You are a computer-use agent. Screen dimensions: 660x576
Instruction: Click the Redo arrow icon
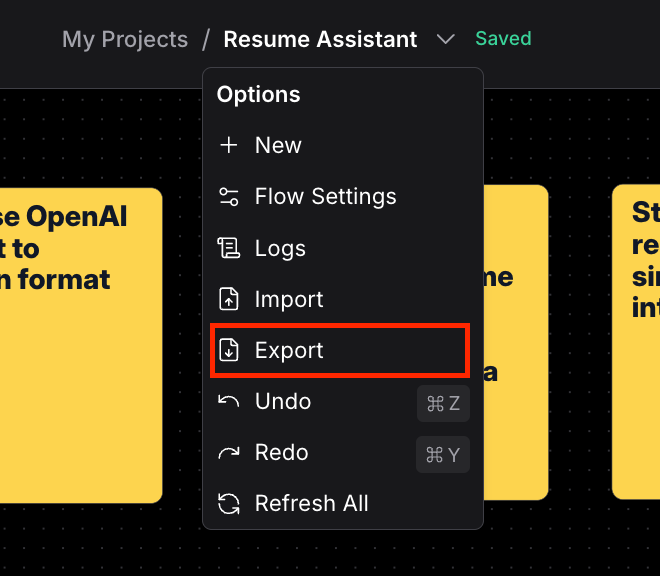229,453
